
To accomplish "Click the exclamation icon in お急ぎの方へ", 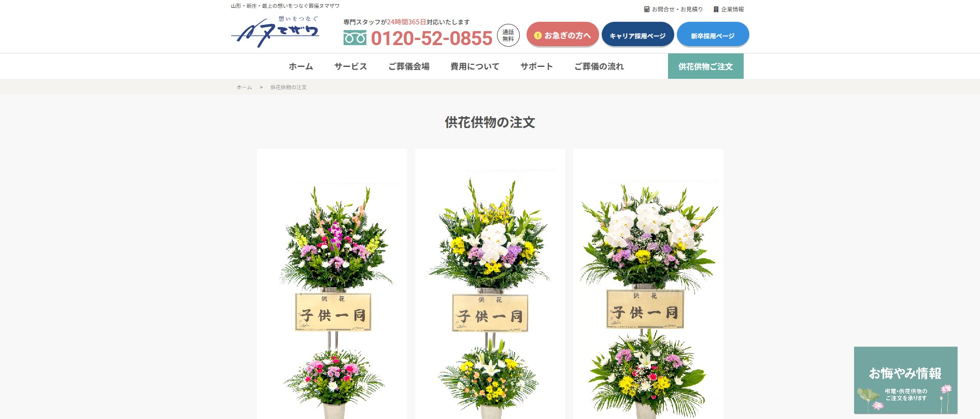I will 538,35.
